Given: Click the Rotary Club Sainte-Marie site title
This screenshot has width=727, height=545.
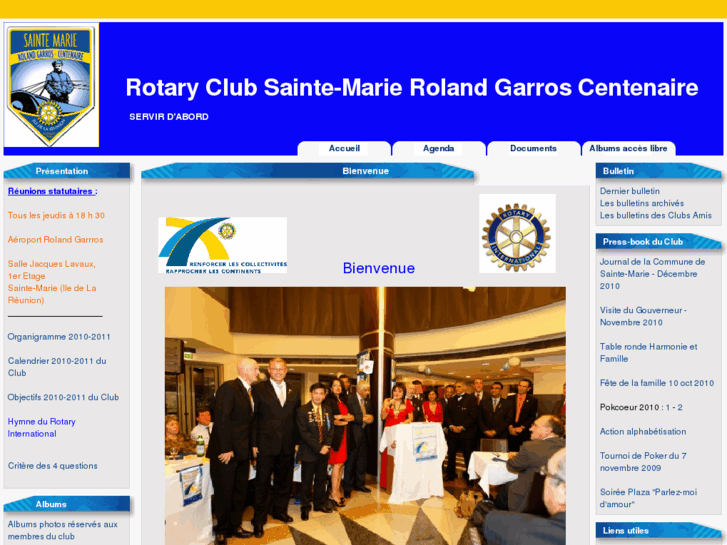Looking at the screenshot, I should [x=412, y=87].
